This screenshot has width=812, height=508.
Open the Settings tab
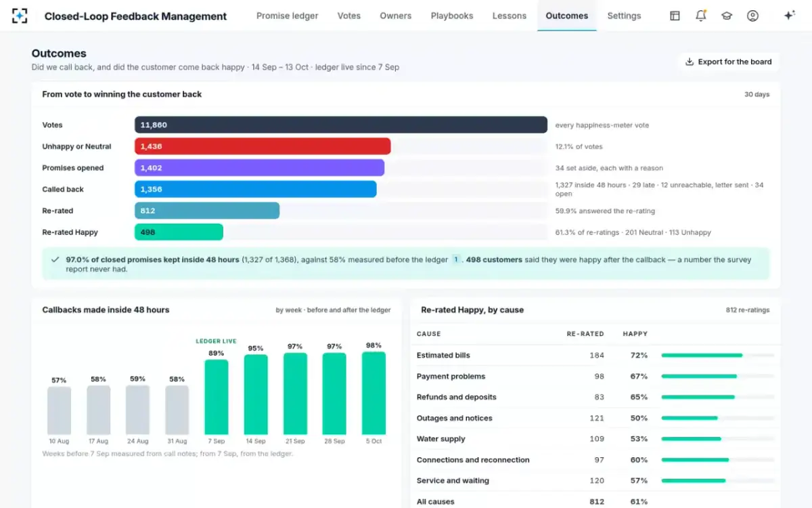click(624, 16)
